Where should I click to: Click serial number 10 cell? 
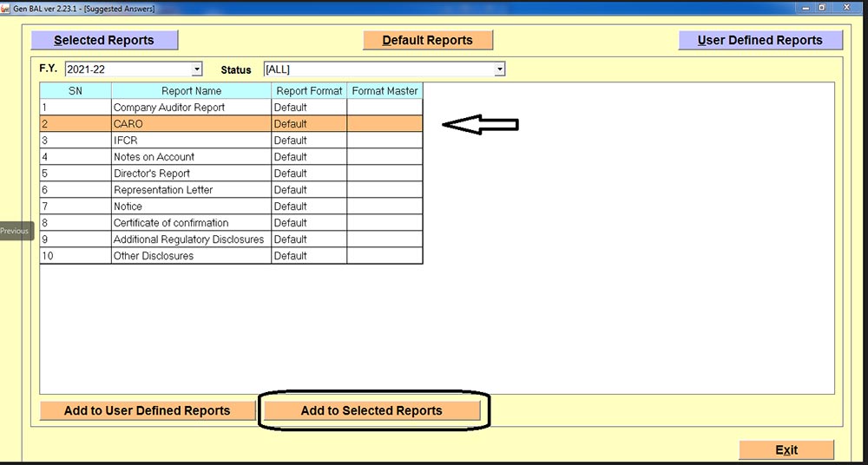[x=76, y=256]
